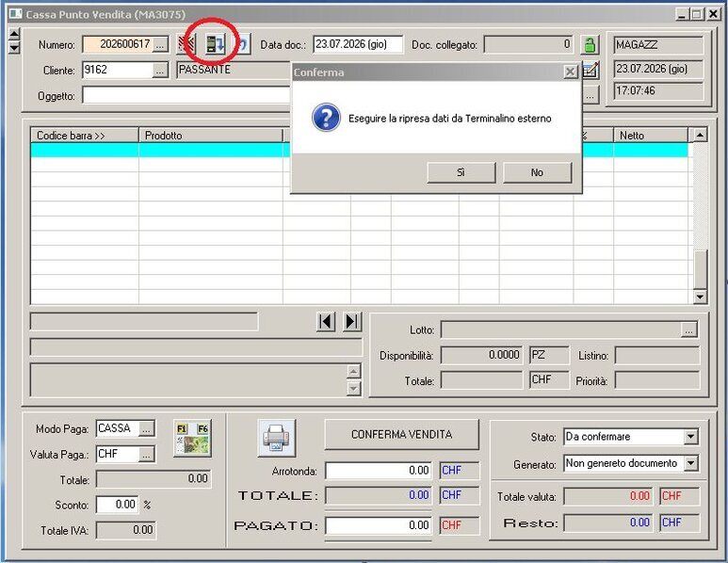The width and height of the screenshot is (728, 563).
Task: Click the Codice barra >> column header
Action: (x=85, y=136)
